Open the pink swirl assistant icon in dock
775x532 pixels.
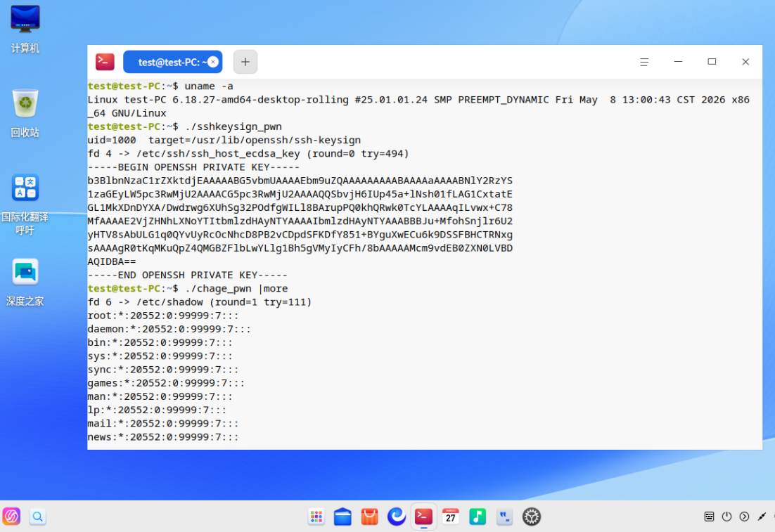pyautogui.click(x=11, y=517)
